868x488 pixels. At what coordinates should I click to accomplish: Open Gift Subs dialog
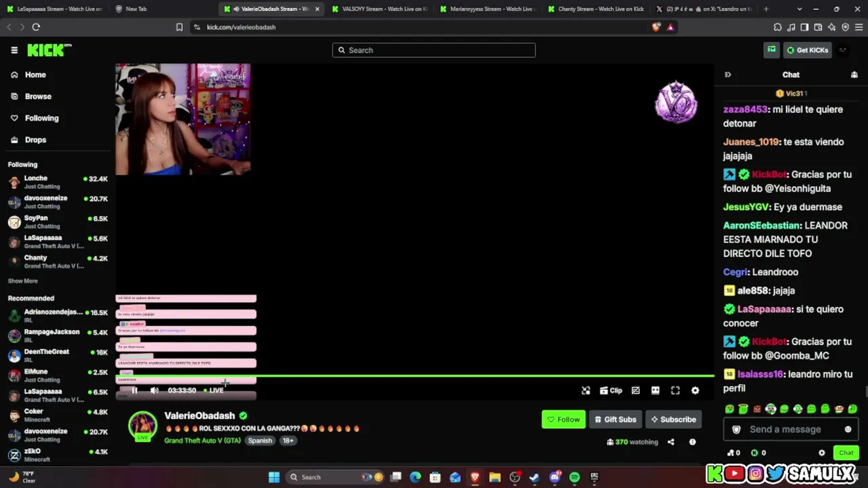(x=615, y=420)
